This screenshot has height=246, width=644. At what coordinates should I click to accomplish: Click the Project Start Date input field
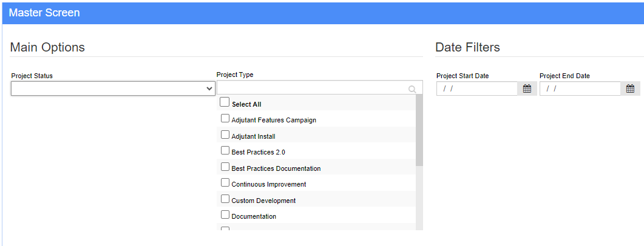pos(477,88)
